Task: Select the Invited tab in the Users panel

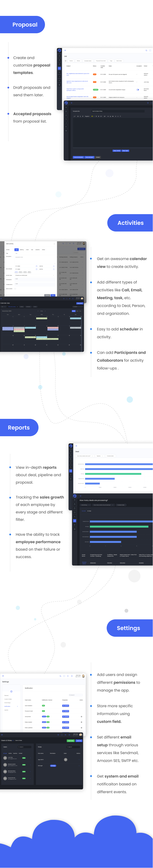Action: tap(21, 753)
